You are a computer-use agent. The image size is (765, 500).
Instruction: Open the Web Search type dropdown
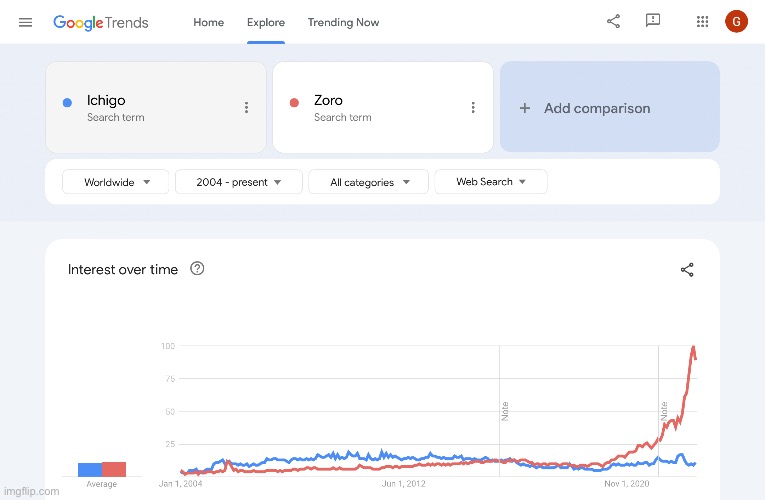click(x=491, y=181)
